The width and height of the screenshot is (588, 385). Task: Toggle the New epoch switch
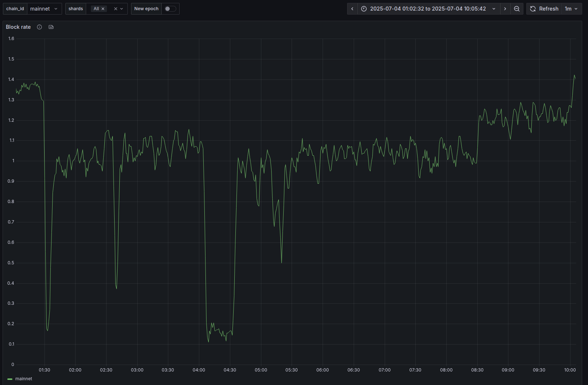click(x=170, y=9)
